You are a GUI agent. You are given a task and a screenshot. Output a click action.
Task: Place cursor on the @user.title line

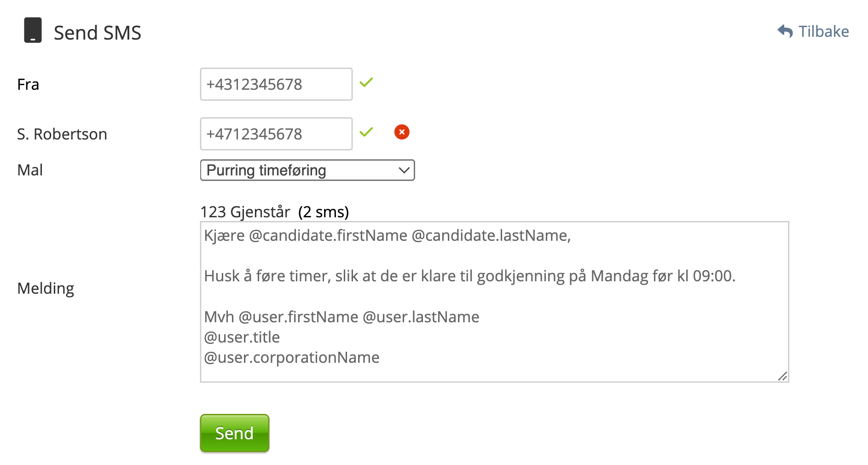242,337
